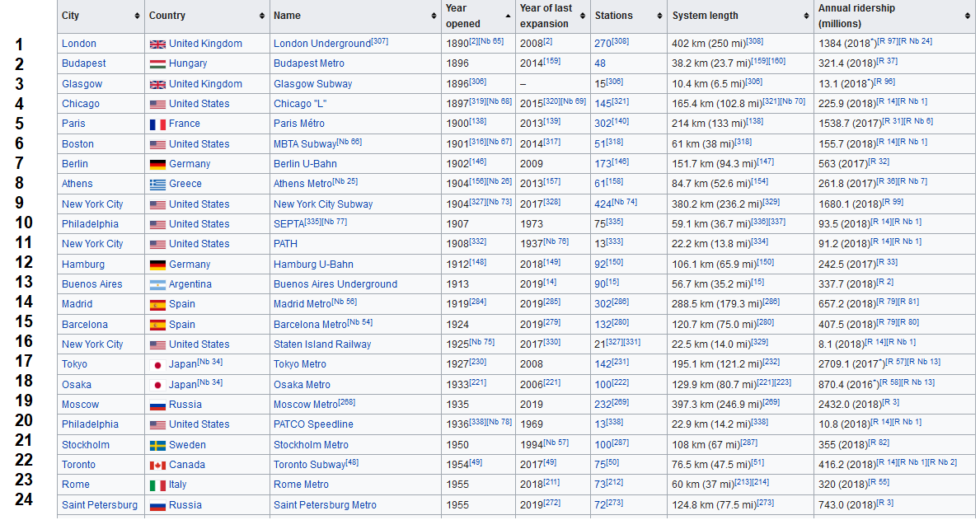
Task: Click United States flag in Chicago row
Action: [157, 105]
